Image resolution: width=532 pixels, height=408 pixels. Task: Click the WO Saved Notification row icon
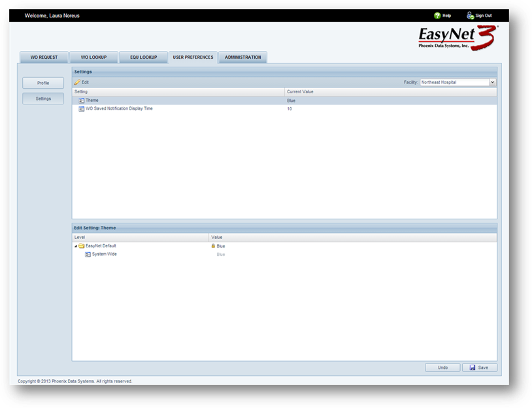pyautogui.click(x=82, y=109)
